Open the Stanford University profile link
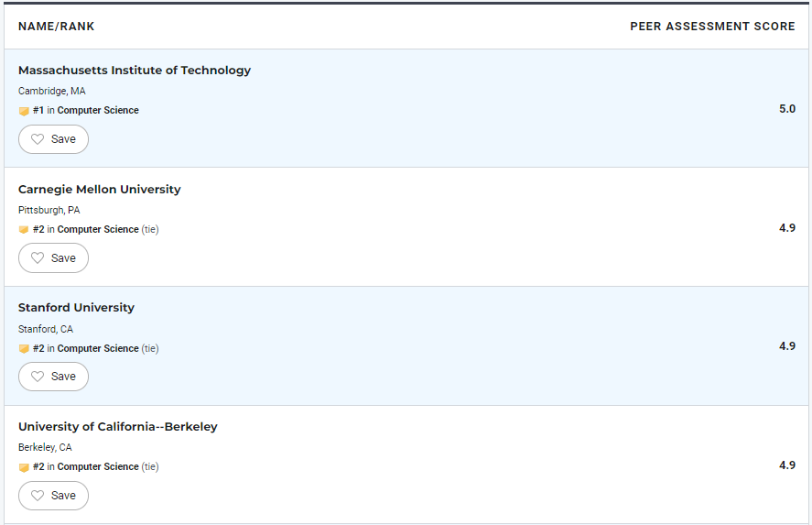This screenshot has height=525, width=812. (x=76, y=307)
